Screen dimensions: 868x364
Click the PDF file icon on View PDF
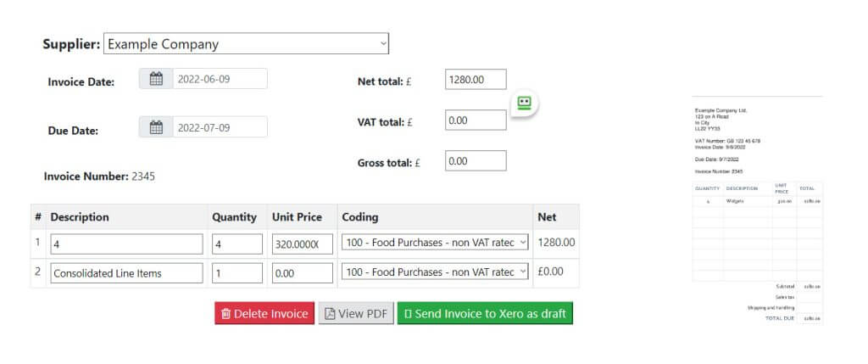pos(330,314)
